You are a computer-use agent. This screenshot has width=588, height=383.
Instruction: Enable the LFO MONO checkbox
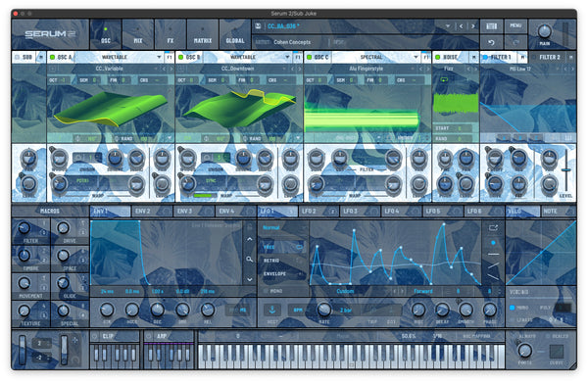coord(266,291)
